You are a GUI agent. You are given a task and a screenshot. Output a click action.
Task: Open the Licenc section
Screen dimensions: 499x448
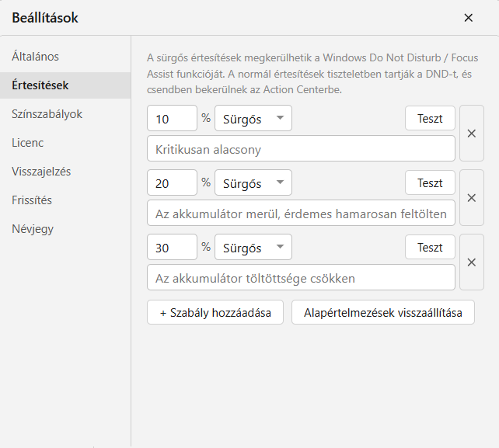pos(65,143)
